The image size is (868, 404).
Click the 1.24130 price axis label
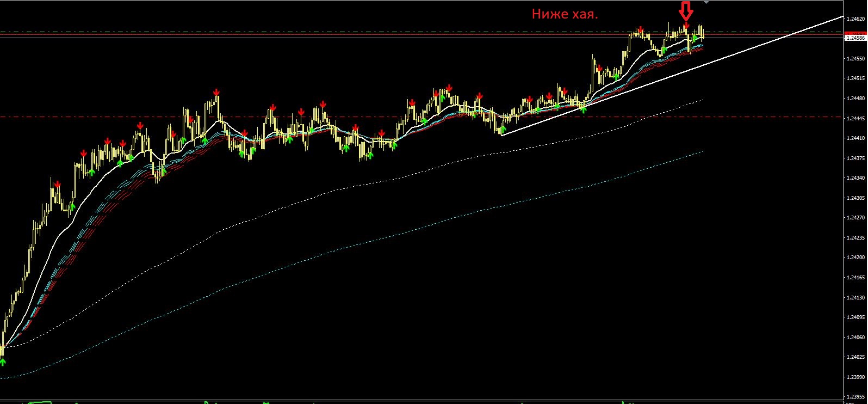(x=855, y=297)
